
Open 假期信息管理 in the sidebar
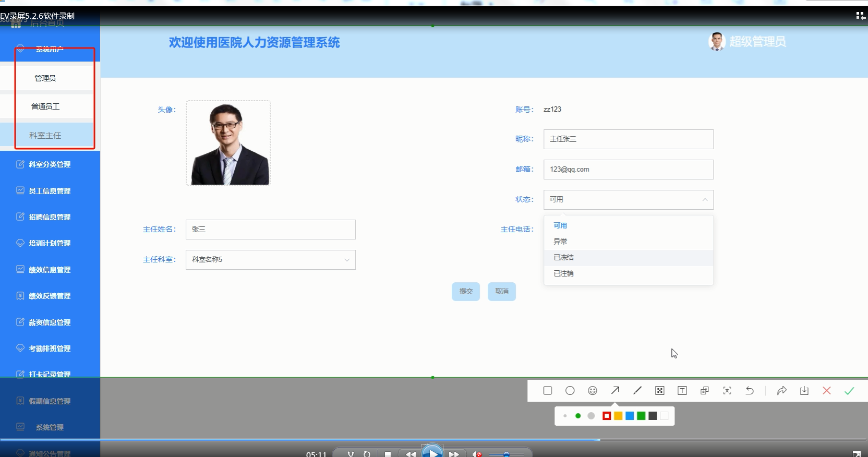[50, 401]
